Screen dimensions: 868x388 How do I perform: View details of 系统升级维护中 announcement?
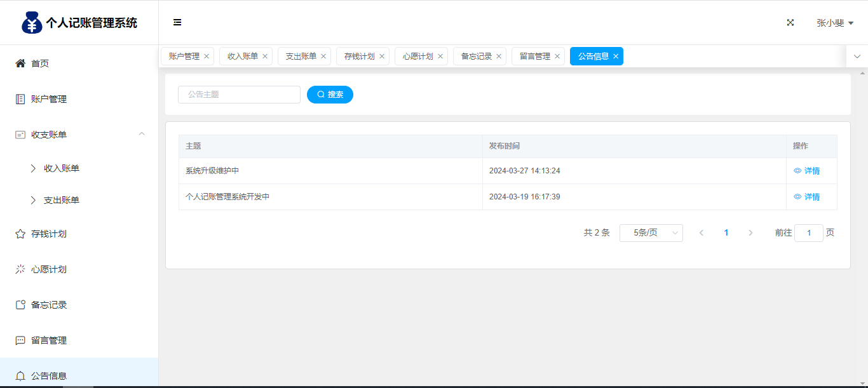pos(807,171)
